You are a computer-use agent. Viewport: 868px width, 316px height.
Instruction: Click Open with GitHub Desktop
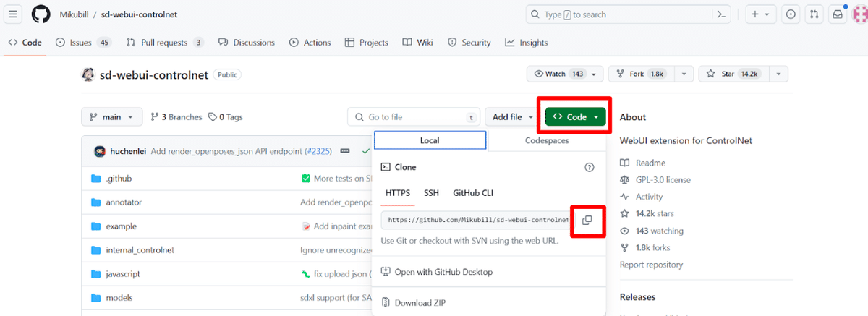437,272
